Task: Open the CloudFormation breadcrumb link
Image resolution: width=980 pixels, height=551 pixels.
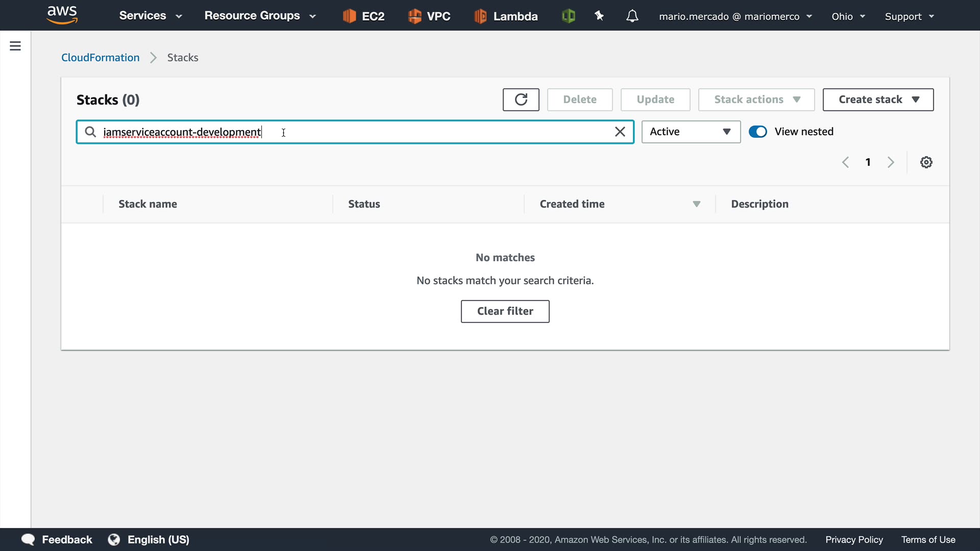Action: (100, 58)
